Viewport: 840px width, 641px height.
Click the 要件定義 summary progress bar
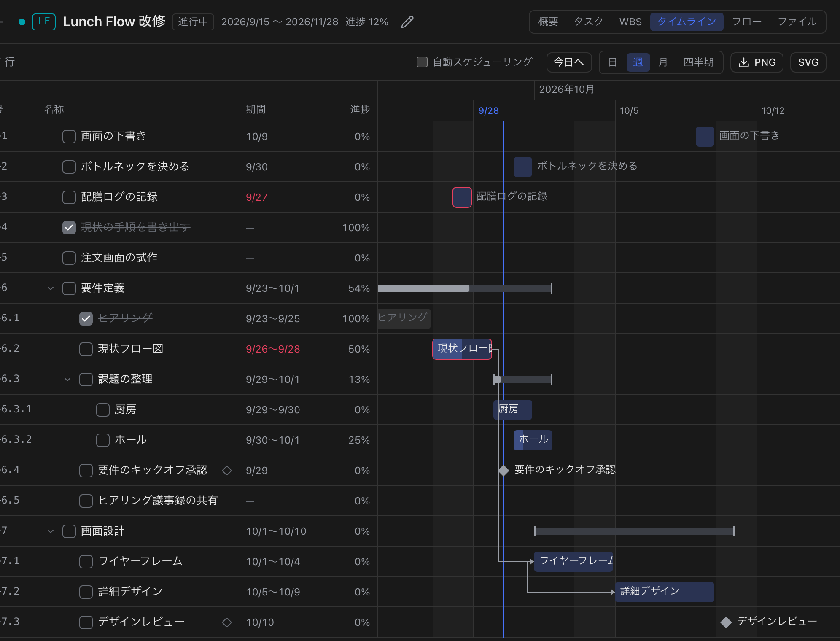coord(465,288)
